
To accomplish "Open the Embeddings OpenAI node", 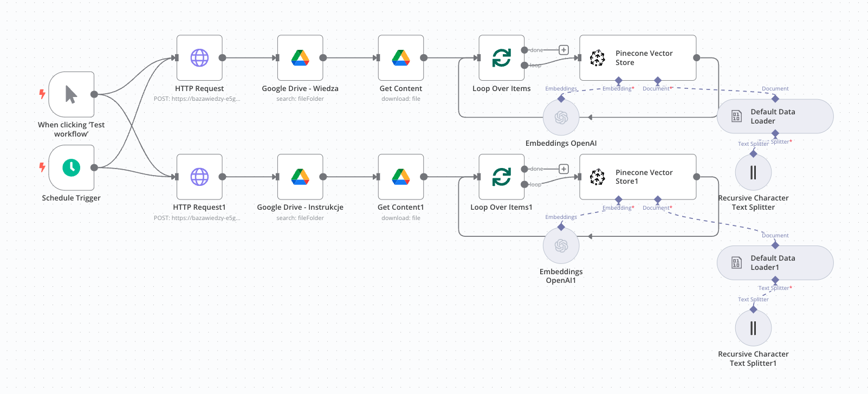I will 561,117.
